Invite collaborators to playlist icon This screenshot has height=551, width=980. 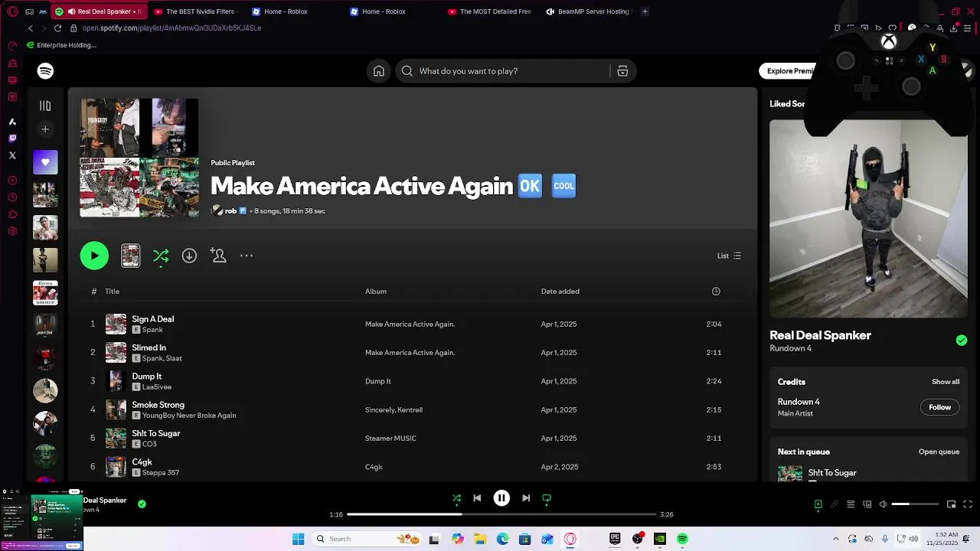[x=218, y=256]
